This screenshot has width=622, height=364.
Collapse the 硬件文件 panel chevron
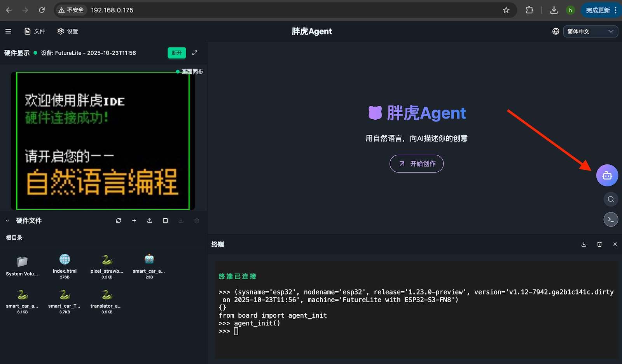7,220
